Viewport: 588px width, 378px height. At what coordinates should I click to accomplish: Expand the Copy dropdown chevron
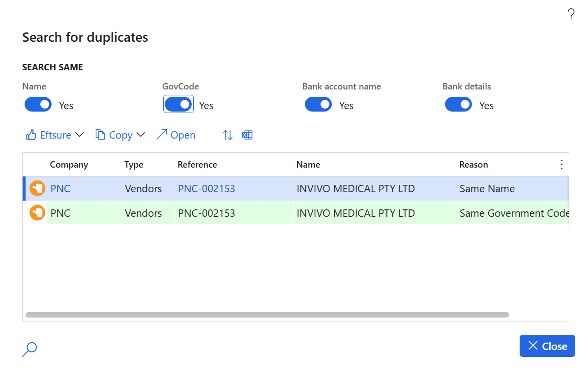[141, 135]
